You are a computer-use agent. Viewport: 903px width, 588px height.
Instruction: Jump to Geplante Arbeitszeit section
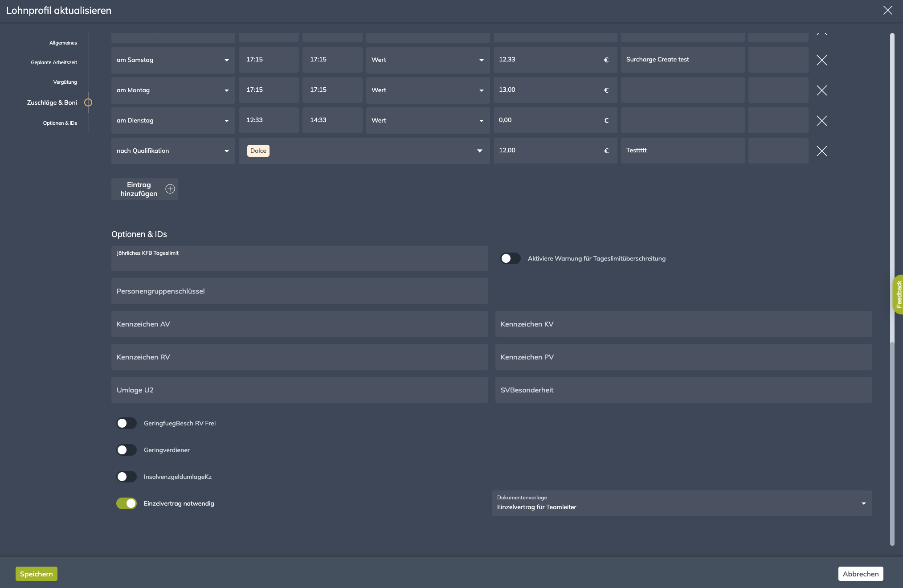[x=54, y=62]
